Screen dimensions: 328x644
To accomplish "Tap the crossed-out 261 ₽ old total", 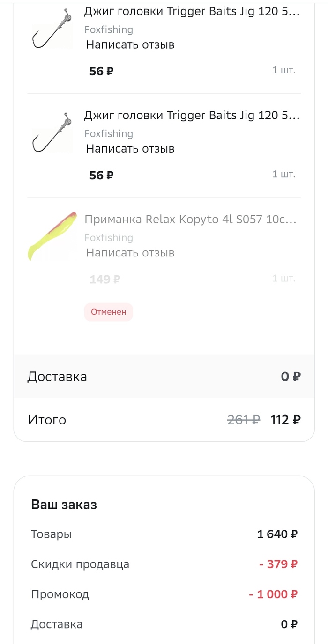I will click(243, 420).
